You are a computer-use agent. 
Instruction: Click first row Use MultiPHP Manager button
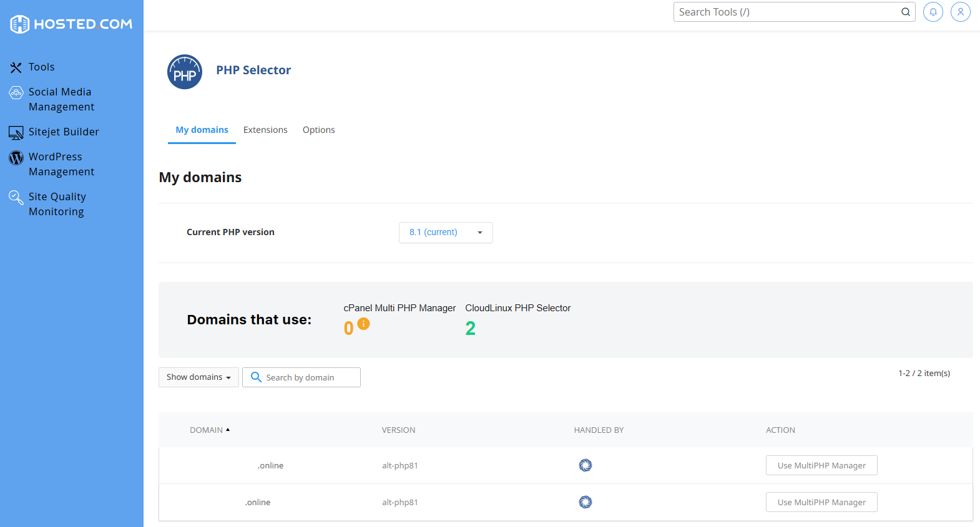coord(821,465)
